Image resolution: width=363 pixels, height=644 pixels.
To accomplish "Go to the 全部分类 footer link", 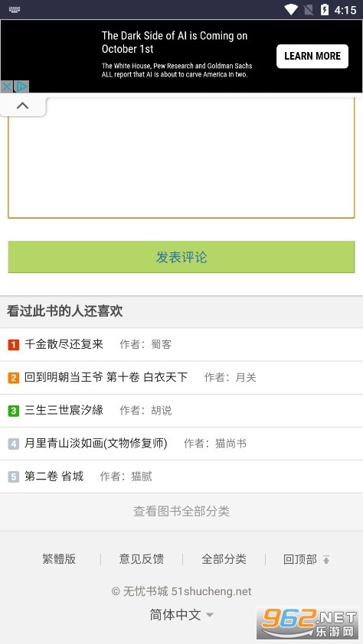I will click(x=224, y=559).
